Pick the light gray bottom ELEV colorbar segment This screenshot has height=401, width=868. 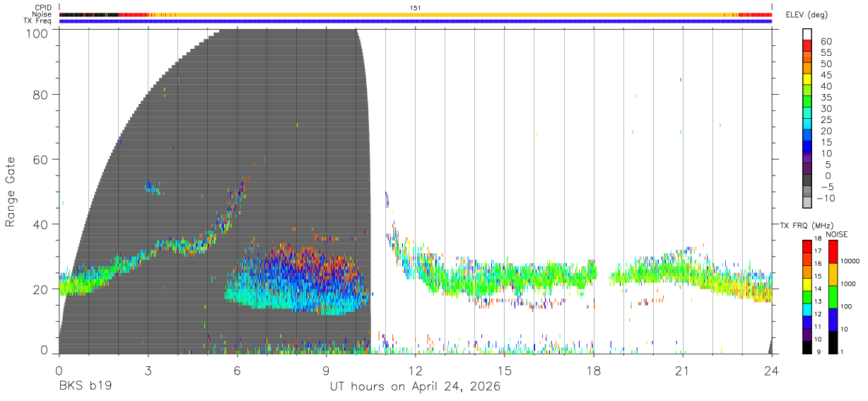pos(807,203)
